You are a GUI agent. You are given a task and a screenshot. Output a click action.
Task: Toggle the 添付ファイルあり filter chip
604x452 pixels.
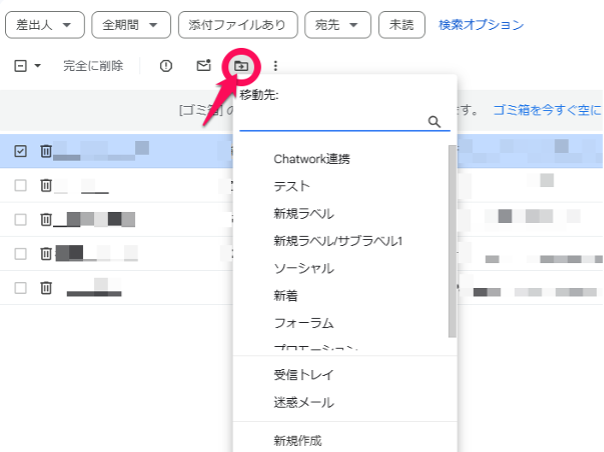(238, 25)
